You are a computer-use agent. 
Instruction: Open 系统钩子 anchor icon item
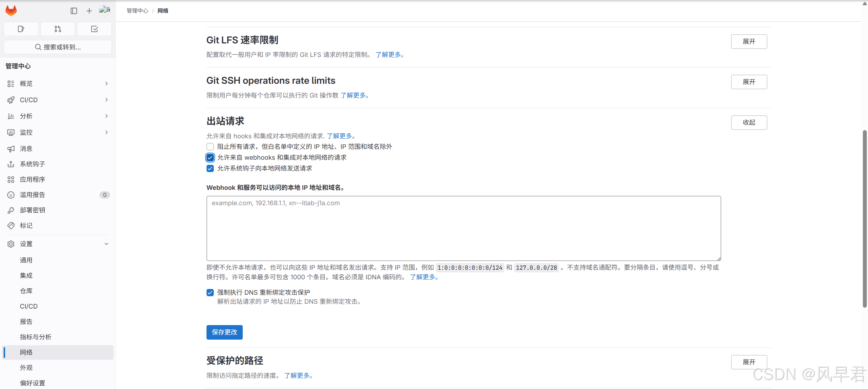32,164
